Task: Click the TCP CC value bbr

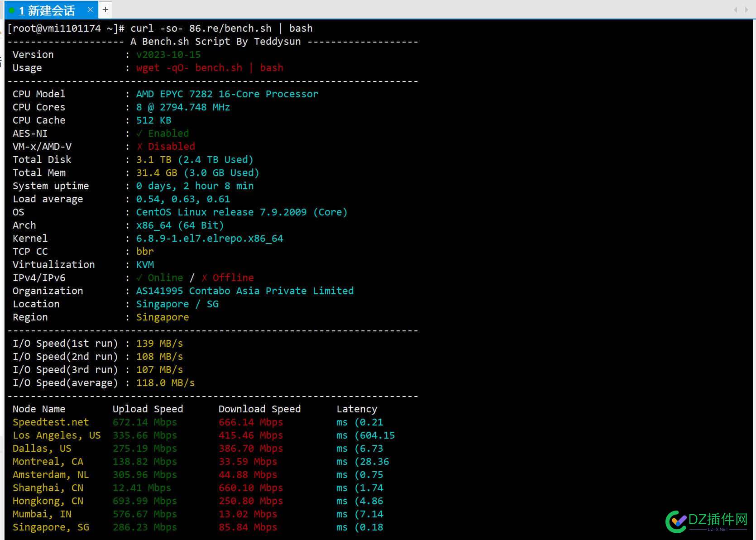Action: click(145, 251)
